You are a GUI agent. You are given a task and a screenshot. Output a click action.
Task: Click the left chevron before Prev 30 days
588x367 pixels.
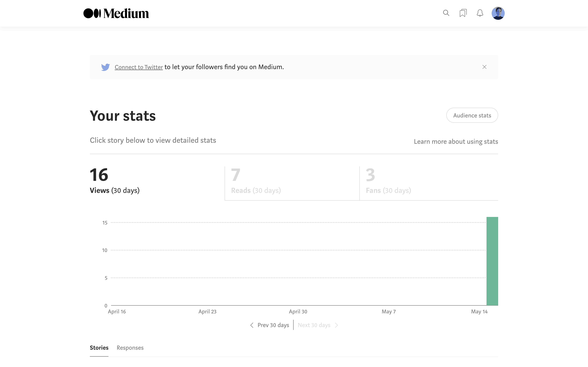click(252, 325)
